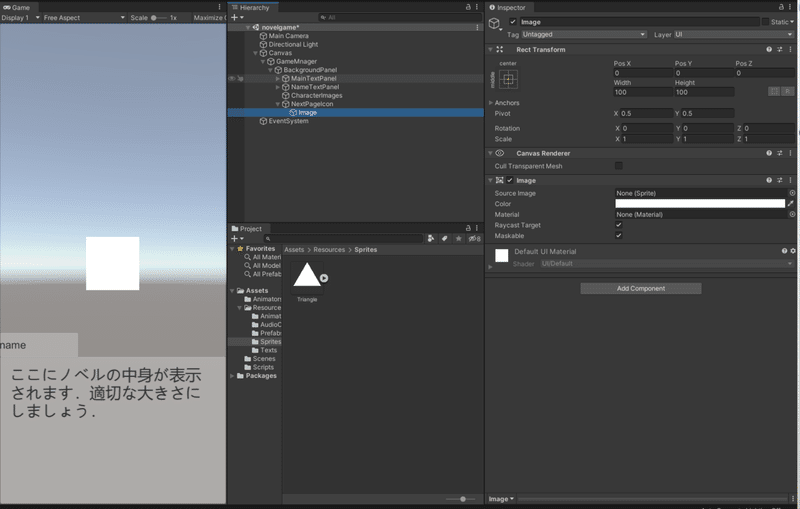Adjust the Project icon size slider

tap(462, 499)
